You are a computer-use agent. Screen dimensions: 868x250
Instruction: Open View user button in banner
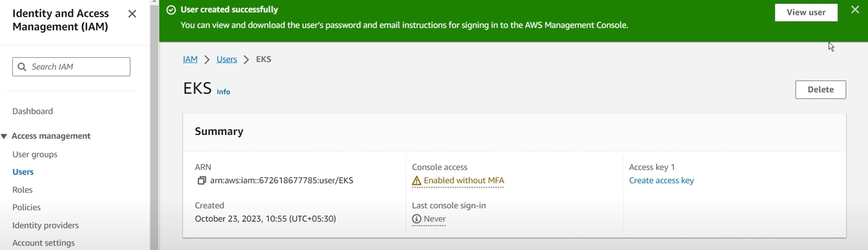pos(806,12)
